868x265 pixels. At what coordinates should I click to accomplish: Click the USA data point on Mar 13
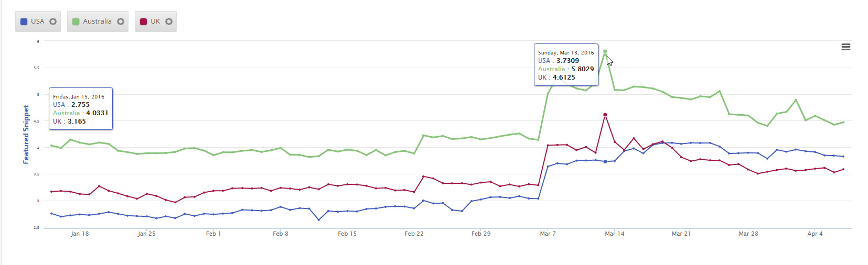605,161
